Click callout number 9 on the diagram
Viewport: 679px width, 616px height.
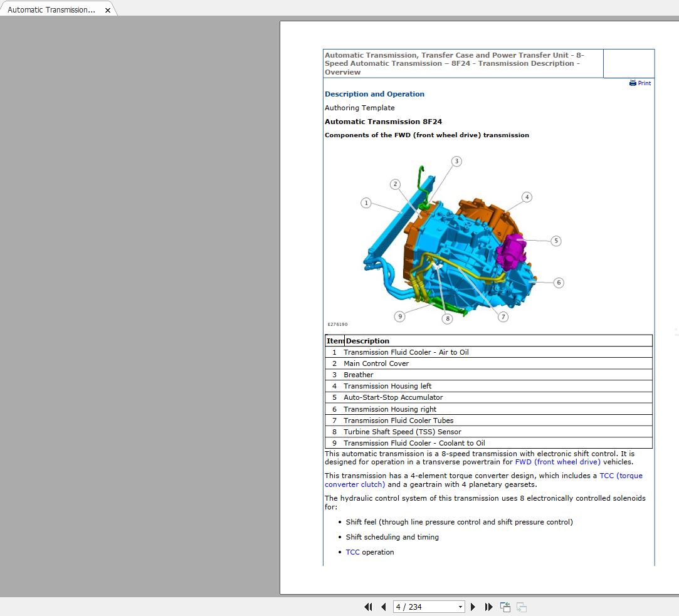click(x=400, y=316)
